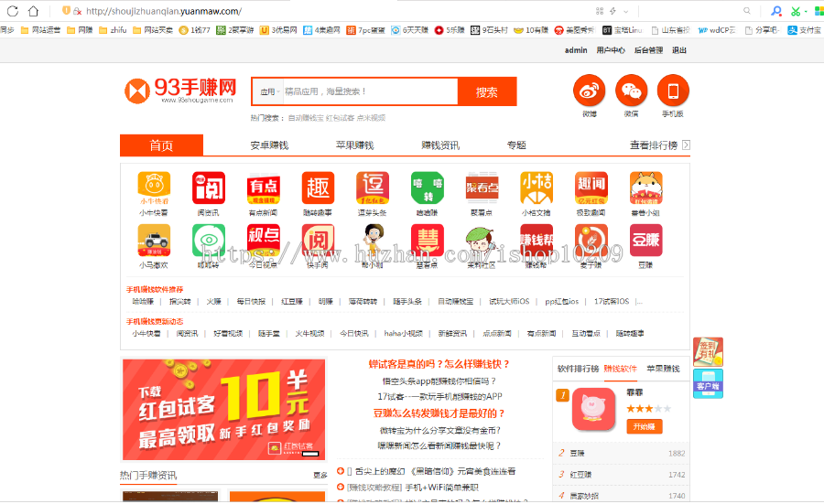Open the 应用 search category dropdown
Screen dimensions: 824x504
(x=269, y=91)
